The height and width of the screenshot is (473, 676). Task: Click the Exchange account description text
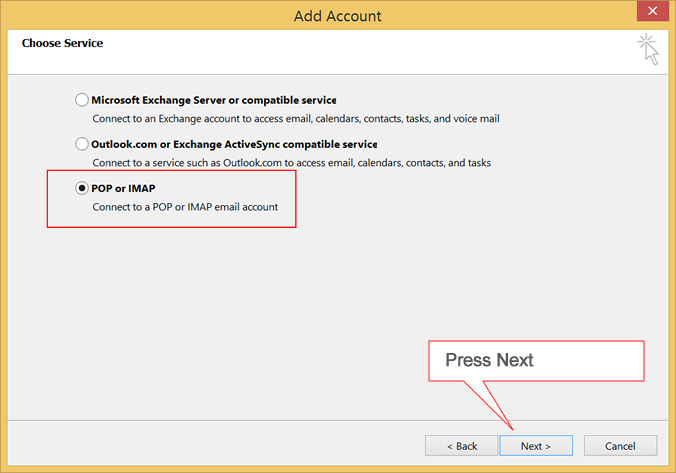pyautogui.click(x=296, y=119)
